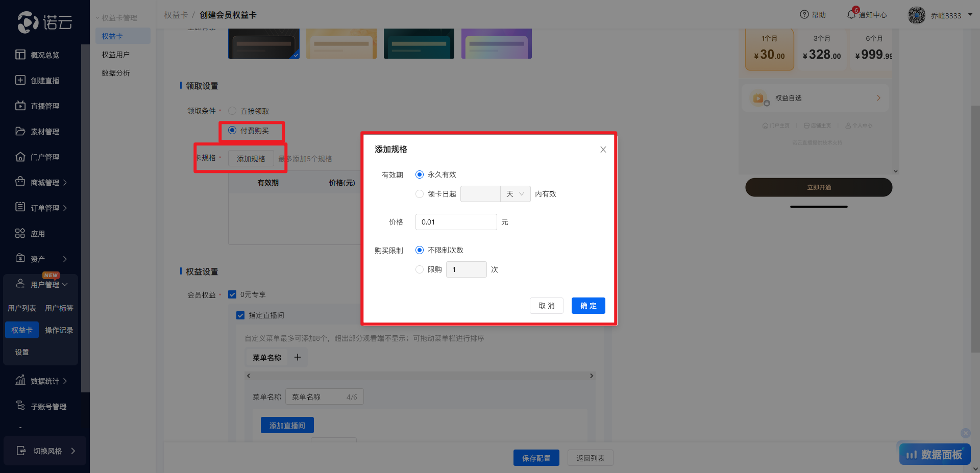The height and width of the screenshot is (473, 980).
Task: Select the 领卡日起 validity radio button
Action: 420,194
